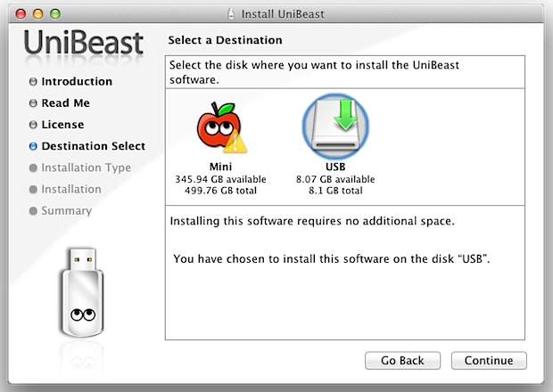Click 'Select the disk where you want' instruction
Image resolution: width=553 pixels, height=392 pixels.
(314, 72)
